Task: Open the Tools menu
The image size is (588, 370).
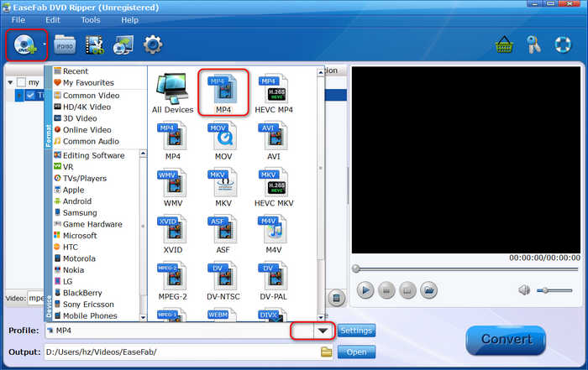Action: coord(91,20)
